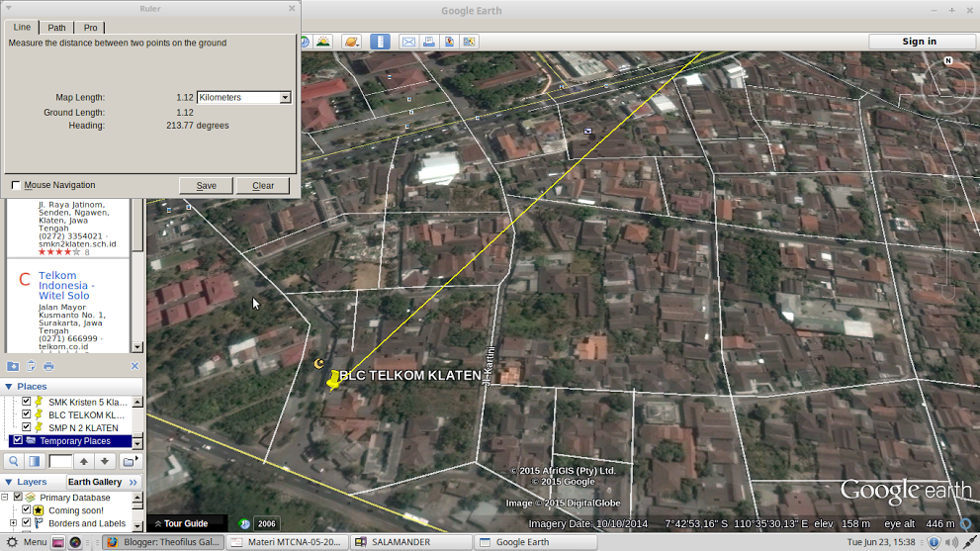
Task: Switch to Blogger: Theofilus Gal... taskbar window
Action: tap(162, 542)
